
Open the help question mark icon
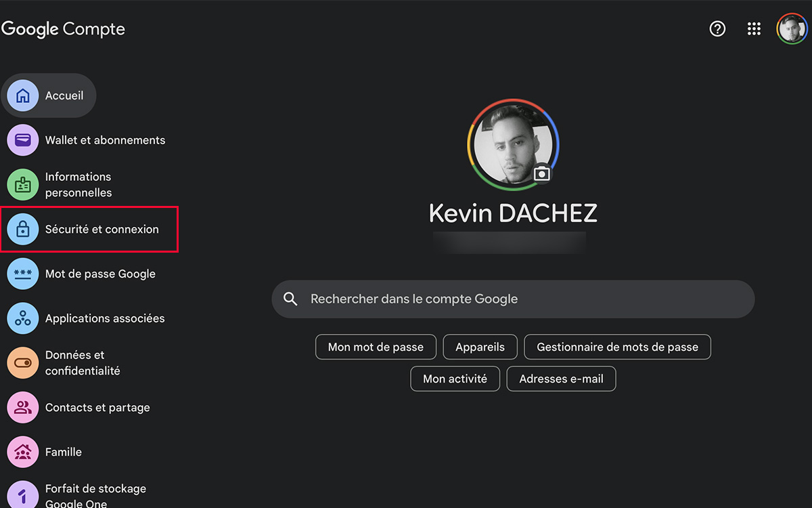pyautogui.click(x=717, y=28)
